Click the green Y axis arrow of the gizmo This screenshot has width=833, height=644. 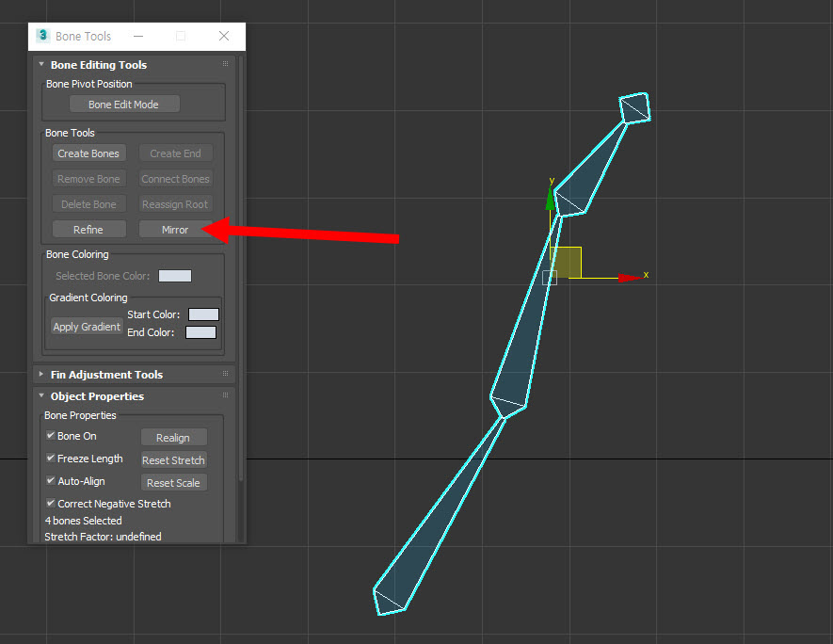pyautogui.click(x=551, y=200)
